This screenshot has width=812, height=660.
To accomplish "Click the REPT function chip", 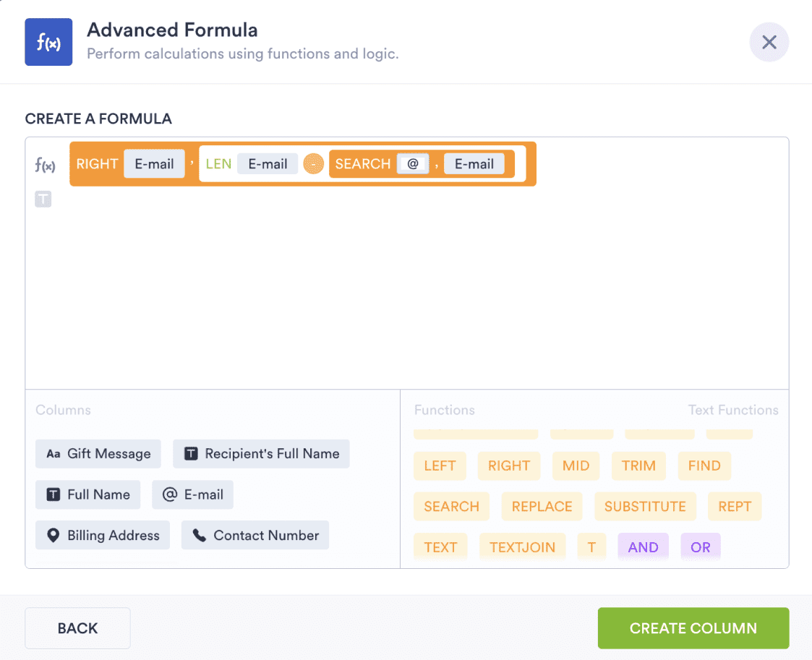I will [x=735, y=506].
